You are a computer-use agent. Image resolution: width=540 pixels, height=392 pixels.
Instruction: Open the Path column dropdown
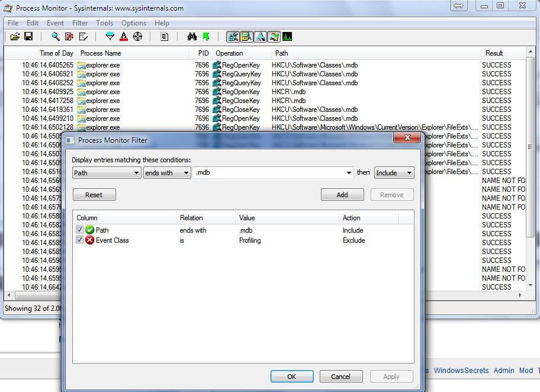pos(107,173)
